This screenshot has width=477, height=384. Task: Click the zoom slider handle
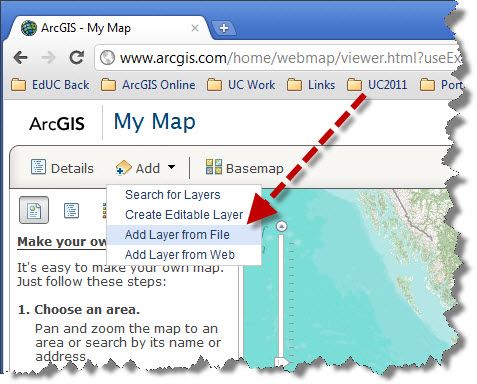(282, 362)
